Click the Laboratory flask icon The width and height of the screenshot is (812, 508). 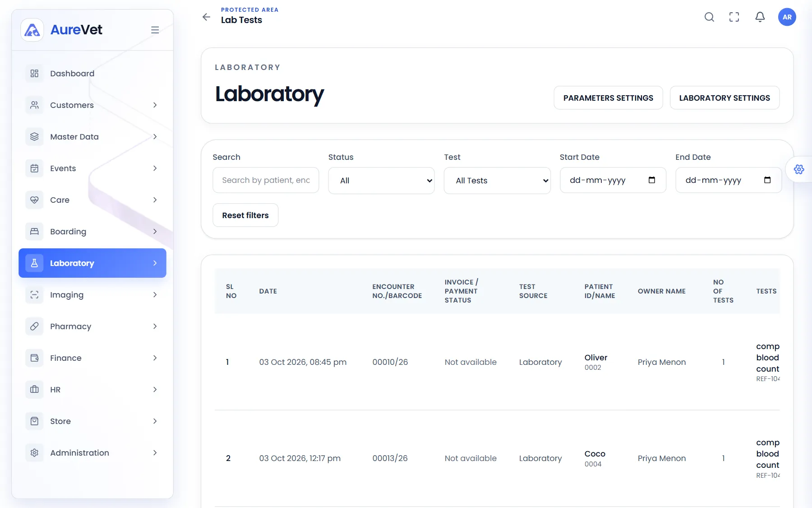(x=34, y=263)
